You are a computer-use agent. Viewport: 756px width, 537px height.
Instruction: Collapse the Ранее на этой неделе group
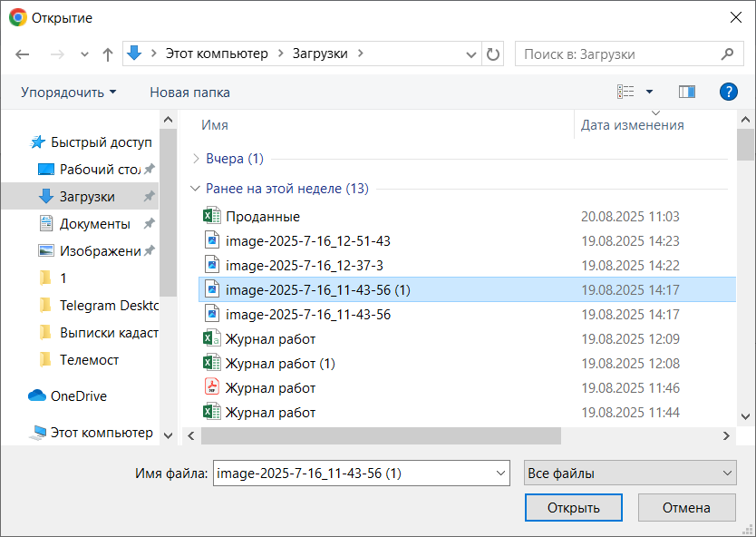tap(195, 189)
